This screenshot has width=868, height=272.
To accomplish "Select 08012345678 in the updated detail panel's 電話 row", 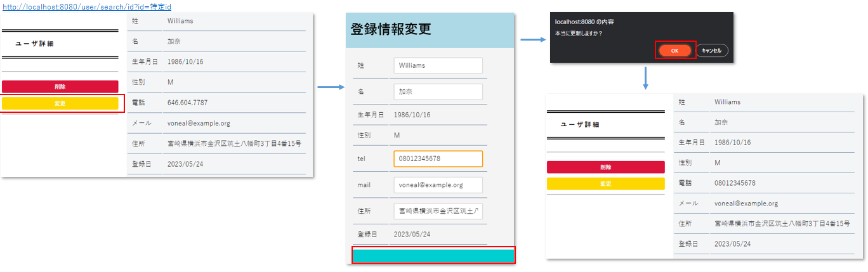I will click(735, 183).
